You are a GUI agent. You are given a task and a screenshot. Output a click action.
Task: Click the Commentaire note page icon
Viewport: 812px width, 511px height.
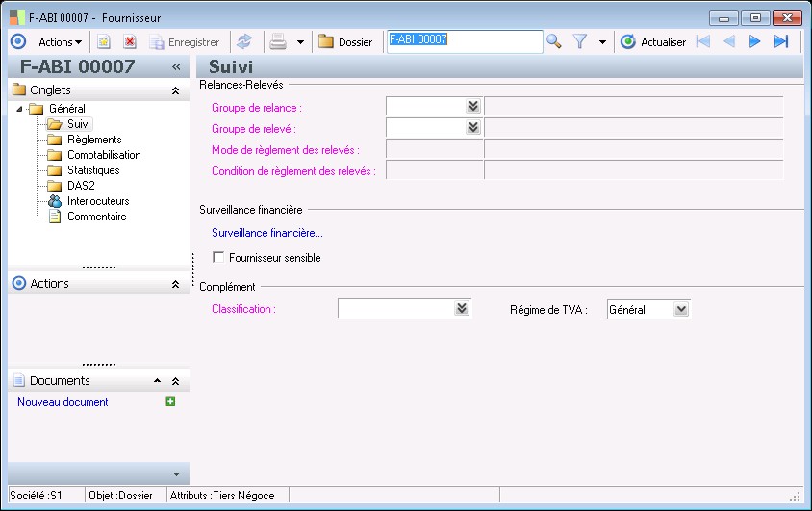point(55,217)
